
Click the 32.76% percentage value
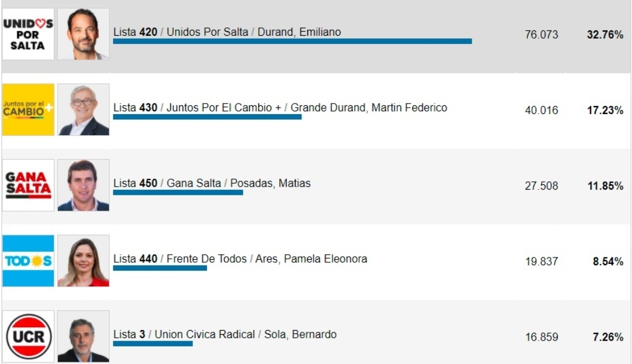click(x=605, y=35)
